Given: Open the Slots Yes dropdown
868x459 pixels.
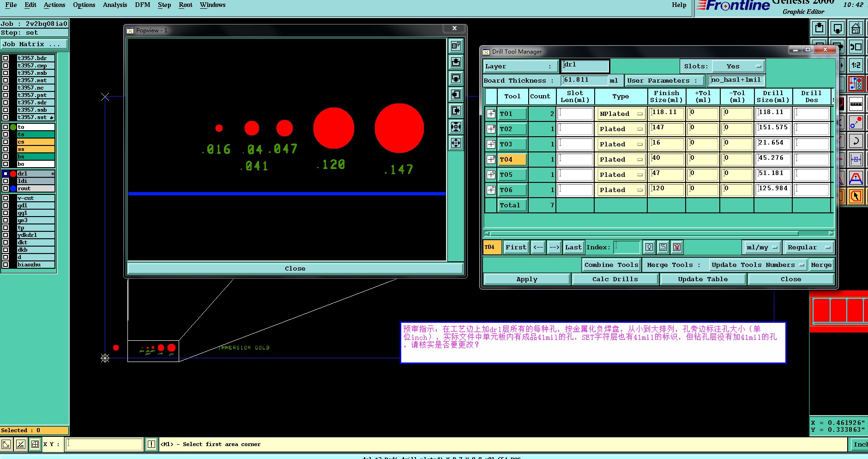Looking at the screenshot, I should coord(738,66).
